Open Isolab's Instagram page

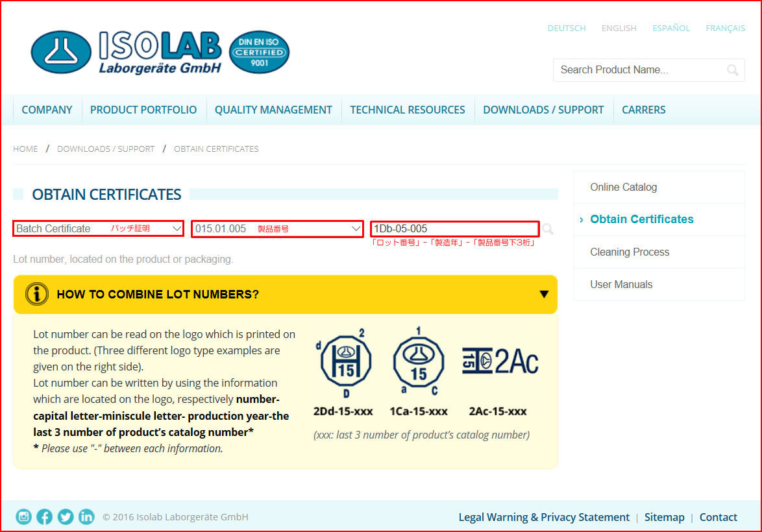point(24,516)
